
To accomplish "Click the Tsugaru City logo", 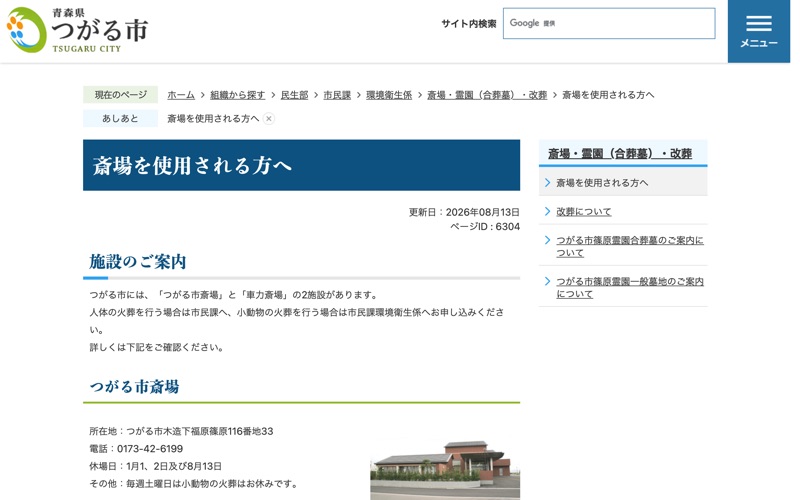I will (78, 30).
